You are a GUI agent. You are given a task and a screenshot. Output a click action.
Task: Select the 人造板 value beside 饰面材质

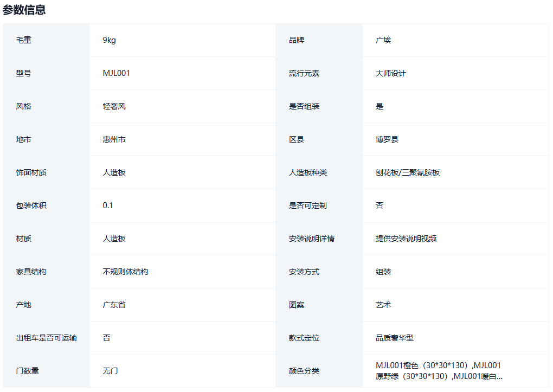(114, 172)
